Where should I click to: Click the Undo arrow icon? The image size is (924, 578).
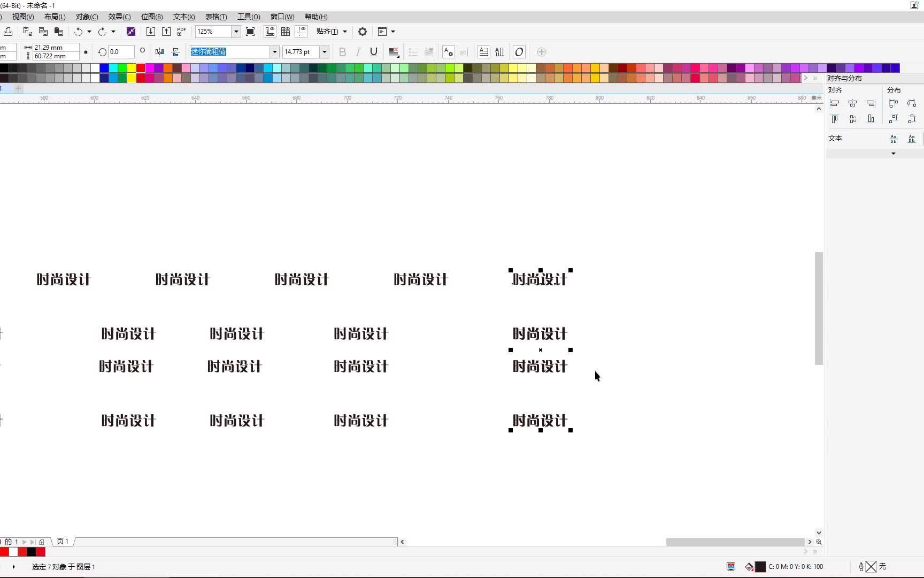[79, 32]
